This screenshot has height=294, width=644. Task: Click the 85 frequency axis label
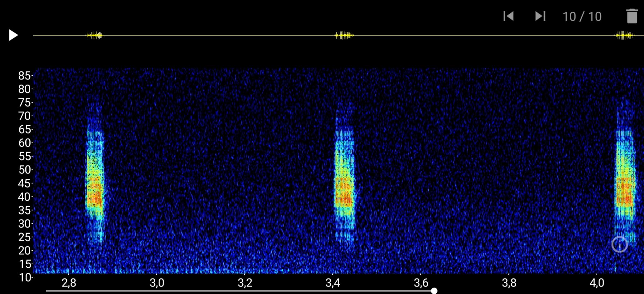[x=24, y=76]
